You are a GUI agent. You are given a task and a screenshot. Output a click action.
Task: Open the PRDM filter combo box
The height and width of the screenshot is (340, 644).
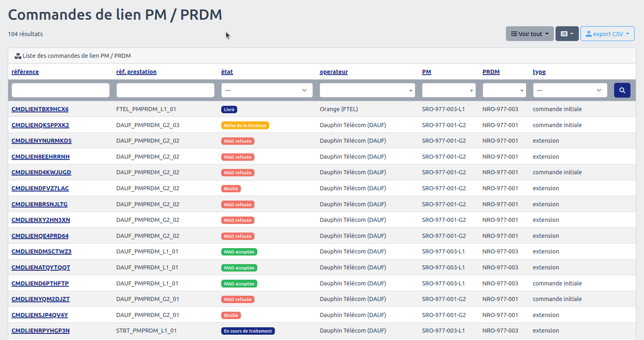click(x=504, y=90)
